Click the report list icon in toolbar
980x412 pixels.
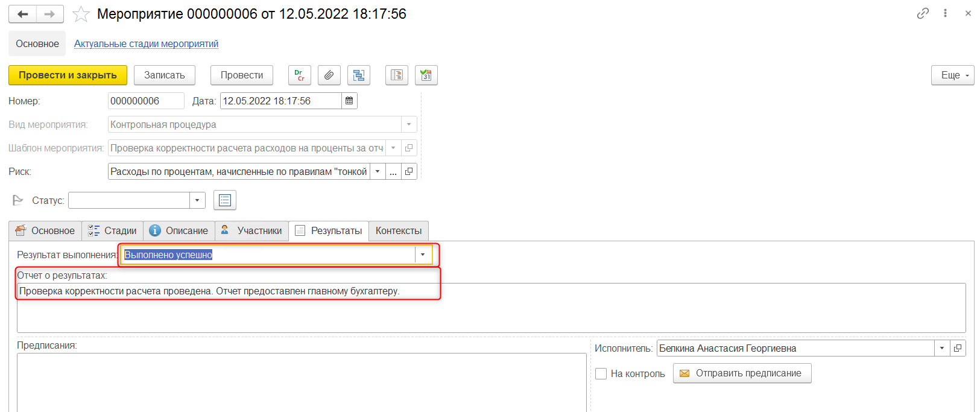(x=396, y=75)
